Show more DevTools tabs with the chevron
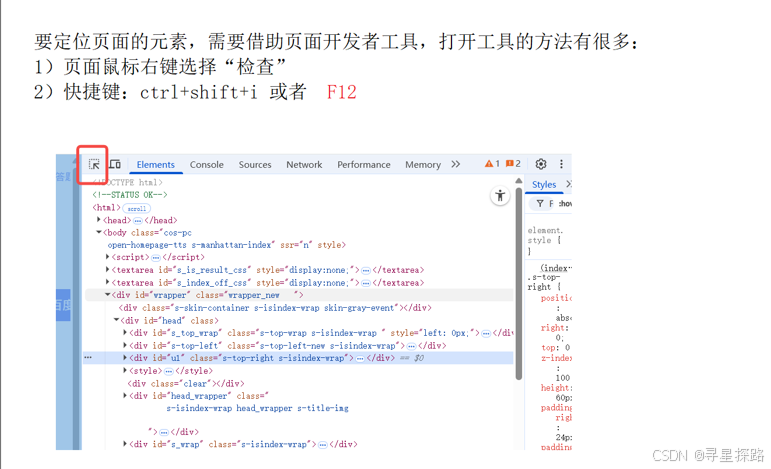771x469 pixels. pyautogui.click(x=456, y=164)
